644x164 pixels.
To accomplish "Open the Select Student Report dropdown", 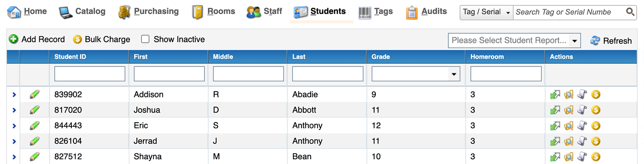I will click(x=514, y=41).
